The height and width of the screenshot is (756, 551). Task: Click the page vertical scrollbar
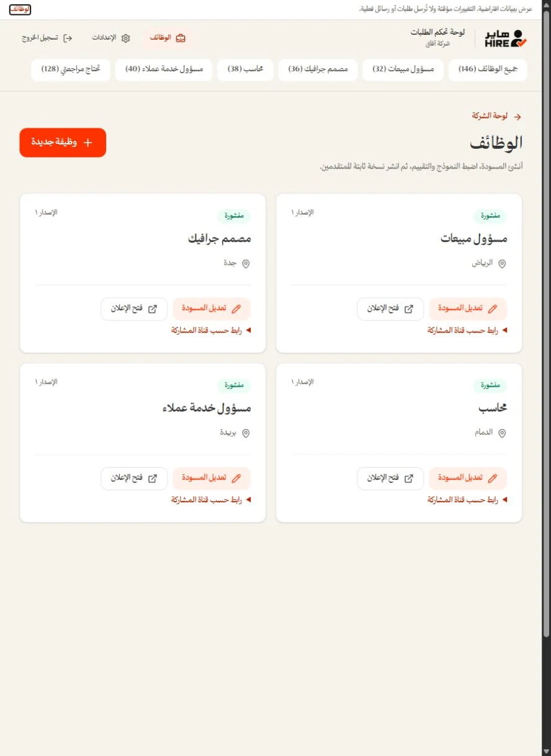point(546,322)
